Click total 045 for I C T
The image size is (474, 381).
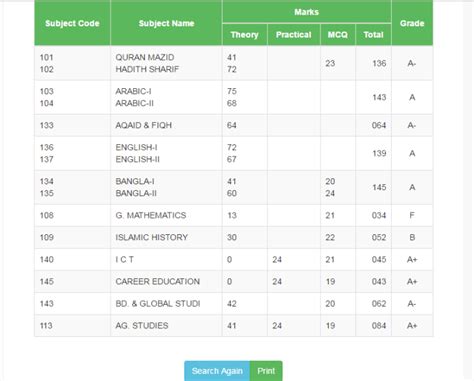point(379,259)
